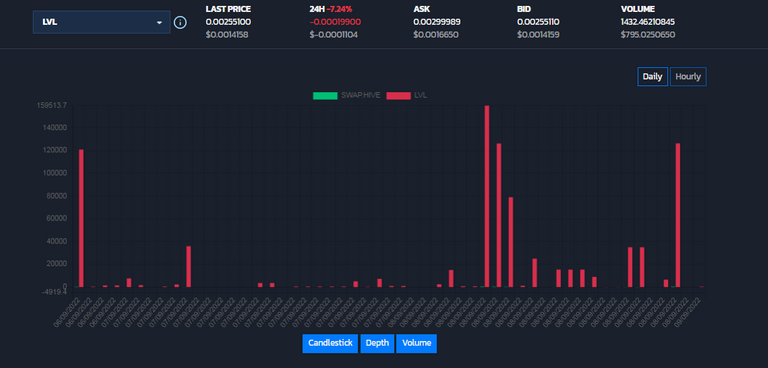Select USD last price $0.0014158
This screenshot has height=368, width=768.
click(x=228, y=35)
